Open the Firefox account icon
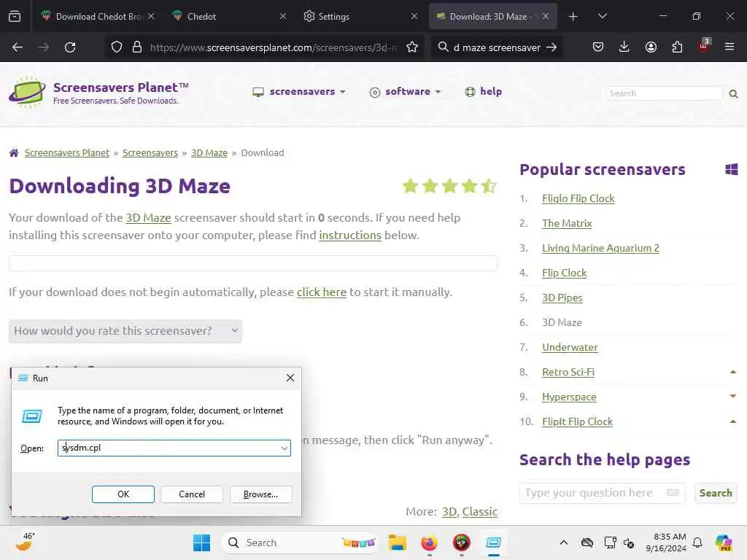747x560 pixels. (651, 47)
